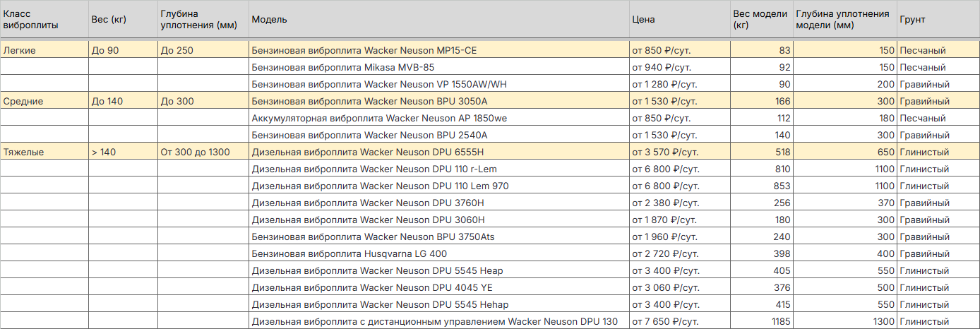Click model 'Wacker Neuson DPU 110 r-Lem'
The width and height of the screenshot is (980, 329).
[439, 169]
